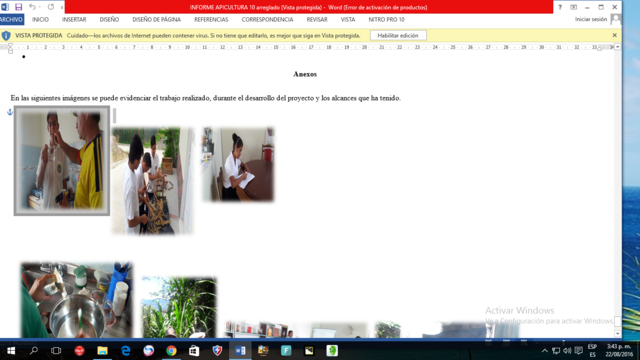The image size is (640, 360).
Task: Open the DISEÑO DE PÁGINA tab
Action: (156, 20)
